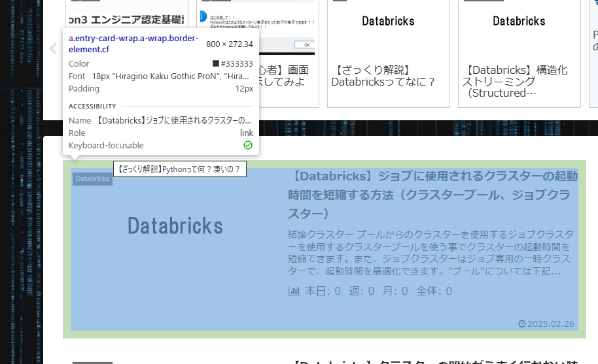Click the Databricks category label on thumbnail
This screenshot has height=364, width=598.
tap(92, 178)
